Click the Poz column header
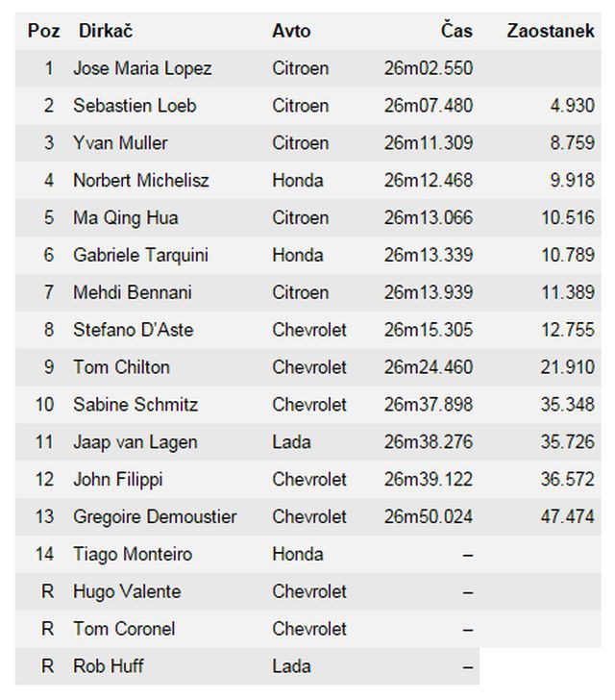This screenshot has width=615, height=700. pos(44,31)
